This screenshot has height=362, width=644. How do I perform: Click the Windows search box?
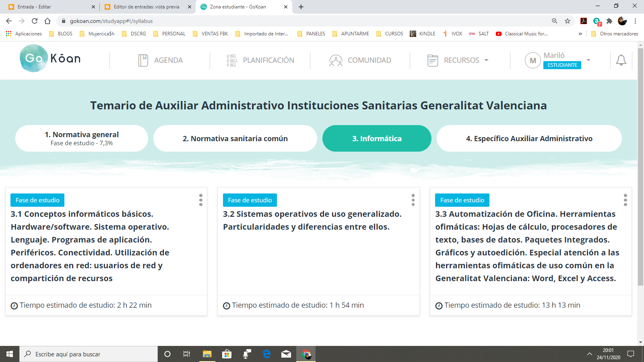(x=89, y=354)
